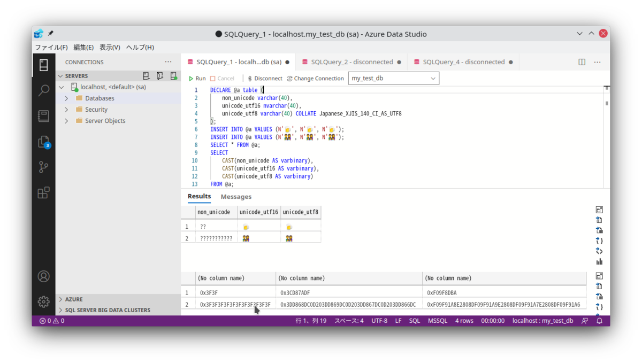Open the Accounts icon in activity bar
642x364 pixels.
pyautogui.click(x=44, y=276)
